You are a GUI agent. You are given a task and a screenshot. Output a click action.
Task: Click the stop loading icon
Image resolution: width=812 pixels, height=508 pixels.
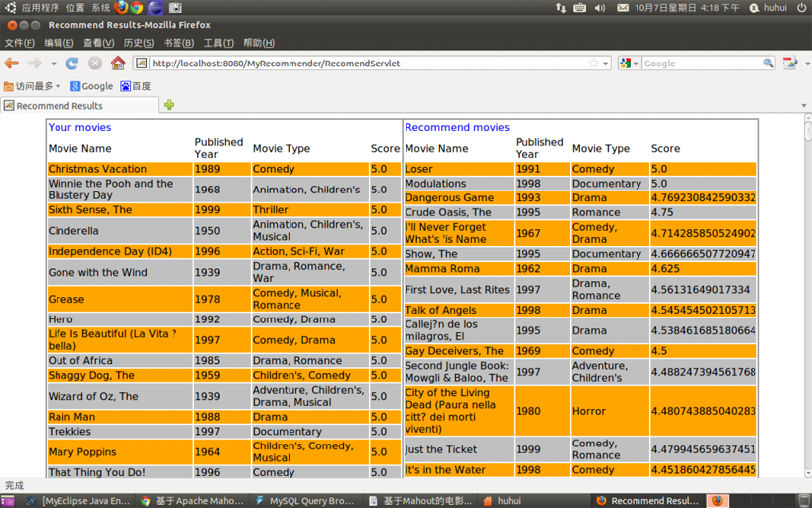tap(95, 63)
